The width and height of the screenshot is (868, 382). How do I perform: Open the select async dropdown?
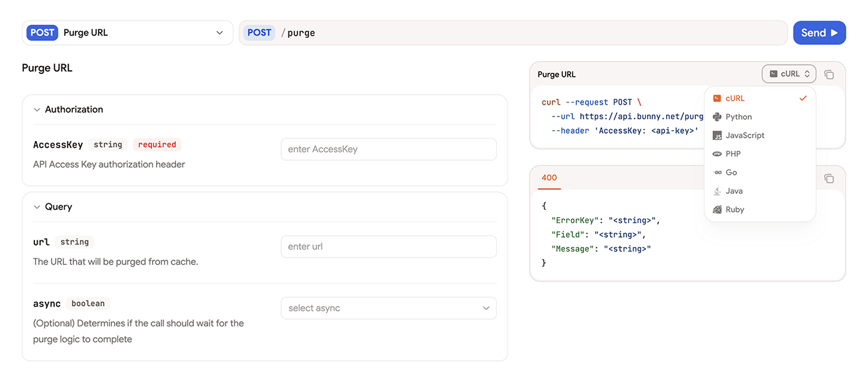click(x=388, y=309)
